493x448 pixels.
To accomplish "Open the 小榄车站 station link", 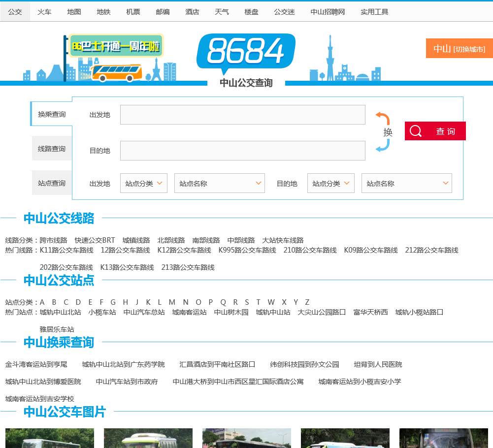I will tap(102, 312).
